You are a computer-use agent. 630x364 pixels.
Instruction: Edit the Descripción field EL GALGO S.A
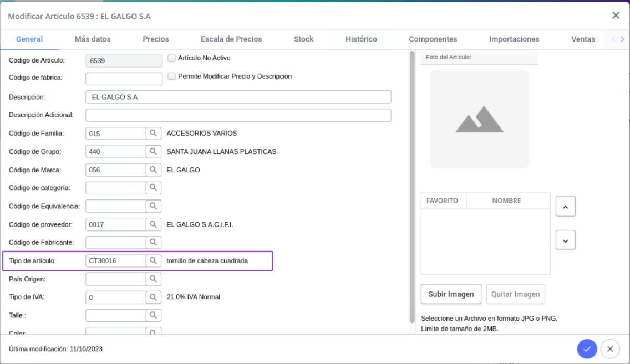tap(238, 97)
